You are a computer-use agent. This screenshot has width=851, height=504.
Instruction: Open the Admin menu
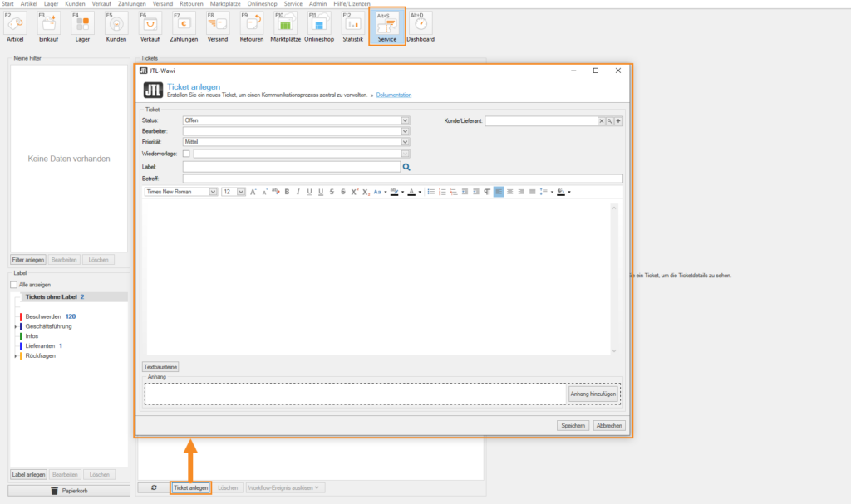pos(317,4)
